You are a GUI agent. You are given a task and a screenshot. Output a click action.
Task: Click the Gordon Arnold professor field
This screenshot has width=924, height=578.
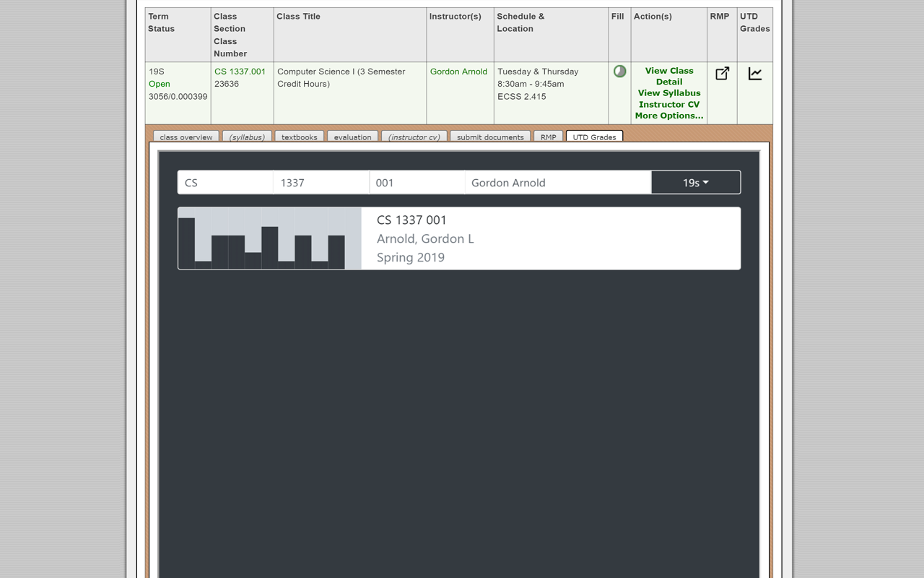tap(558, 183)
